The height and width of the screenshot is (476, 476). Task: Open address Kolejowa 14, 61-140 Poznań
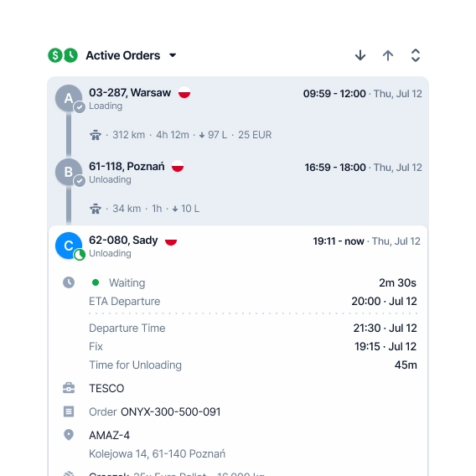click(158, 454)
